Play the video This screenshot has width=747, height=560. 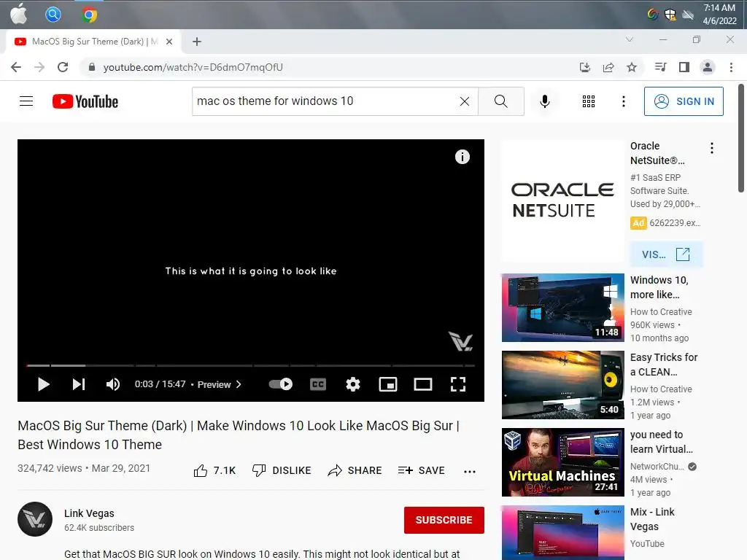pos(43,384)
